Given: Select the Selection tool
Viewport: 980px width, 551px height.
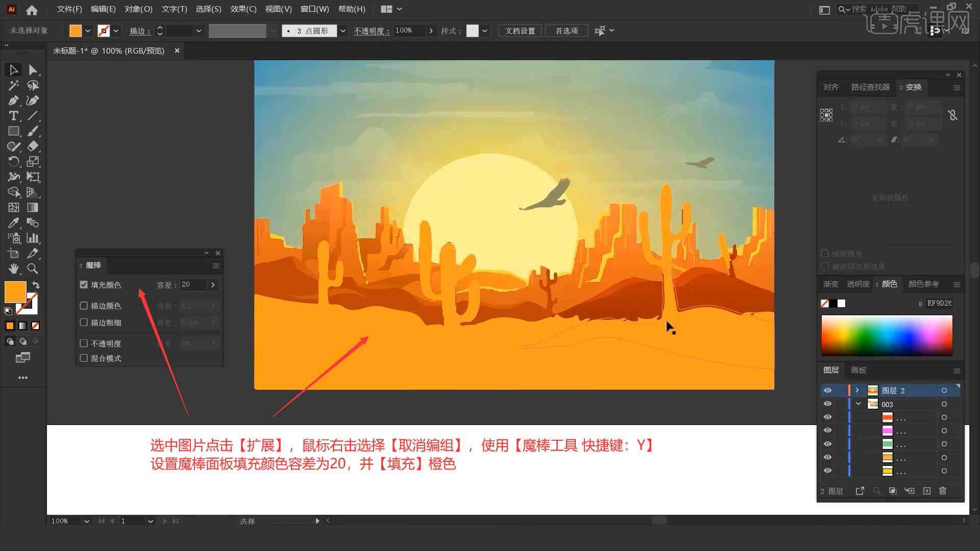Looking at the screenshot, I should (11, 69).
